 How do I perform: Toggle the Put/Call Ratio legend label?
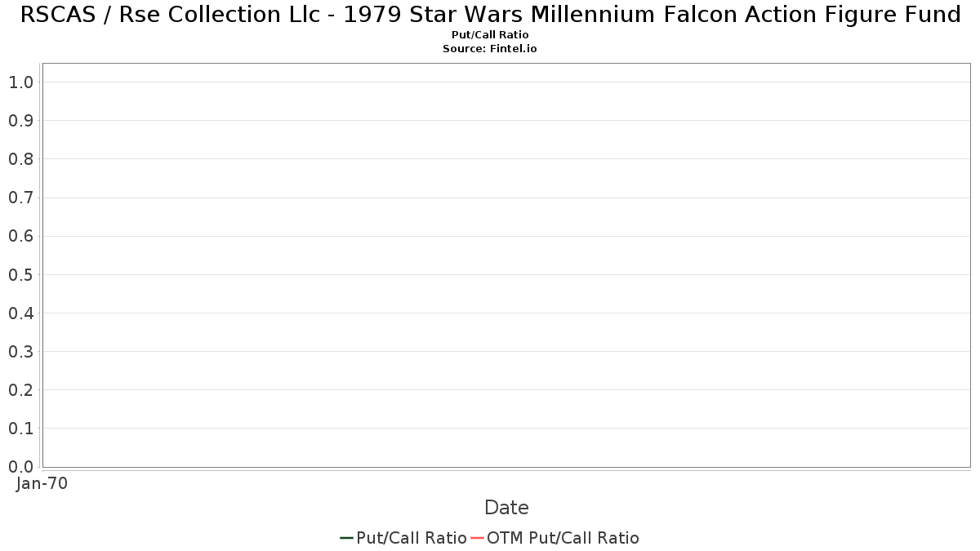tap(411, 538)
